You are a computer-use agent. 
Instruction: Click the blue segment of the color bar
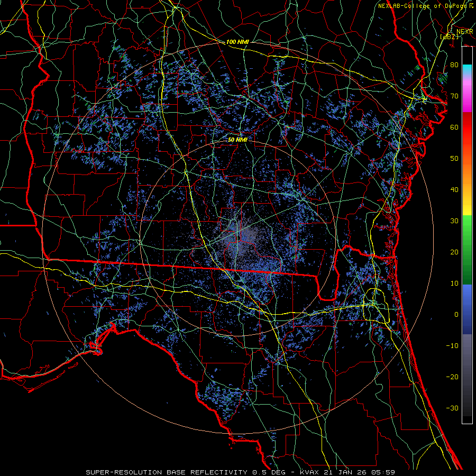(467, 309)
